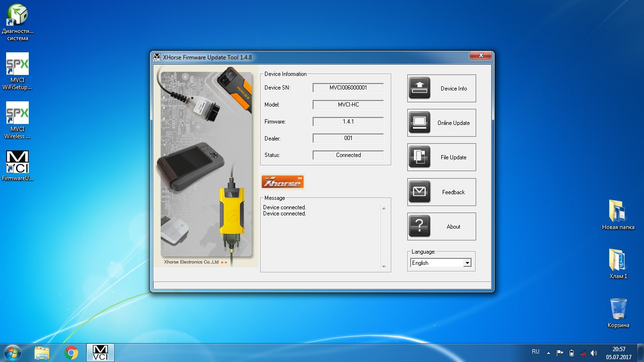644x362 pixels.
Task: Click the Device Info button
Action: [442, 88]
